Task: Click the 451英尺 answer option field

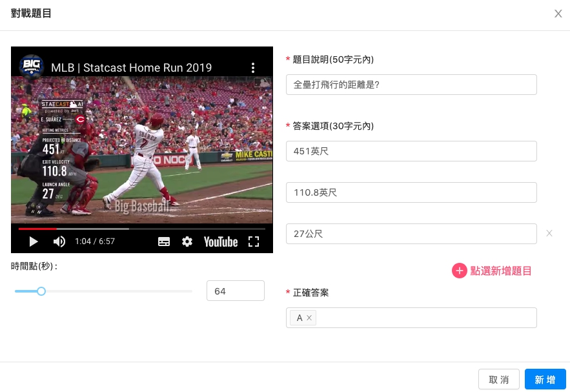Action: tap(411, 151)
